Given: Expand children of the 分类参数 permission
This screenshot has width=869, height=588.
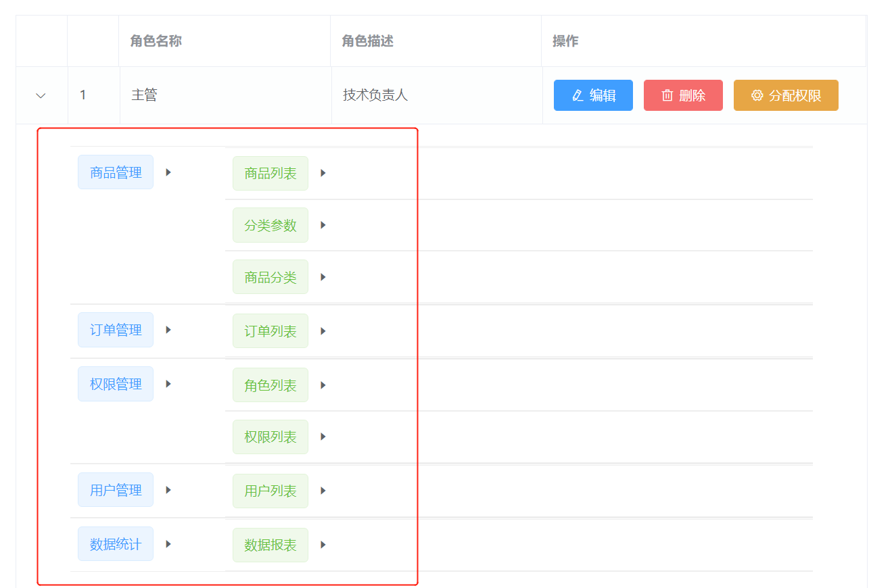Looking at the screenshot, I should click(323, 225).
